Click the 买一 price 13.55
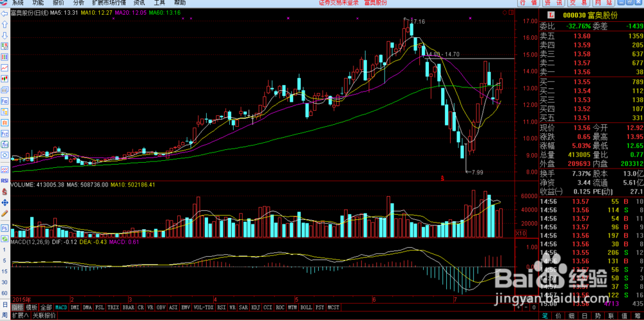This screenshot has height=321, width=644. [582, 81]
